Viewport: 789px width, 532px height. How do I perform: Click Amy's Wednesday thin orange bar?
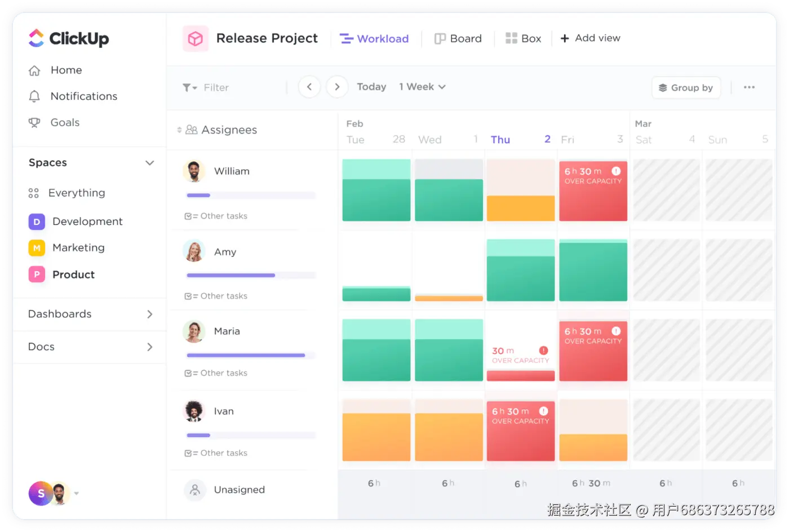tap(449, 298)
